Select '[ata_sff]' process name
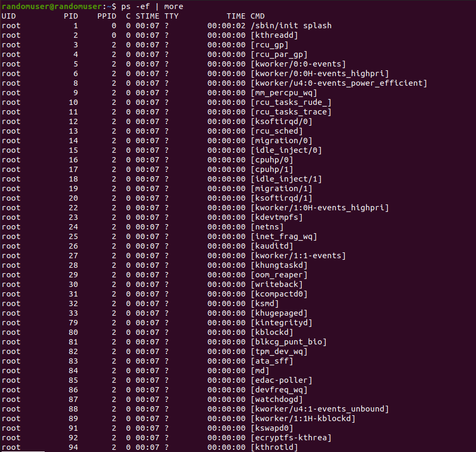The image size is (476, 452). click(x=272, y=361)
